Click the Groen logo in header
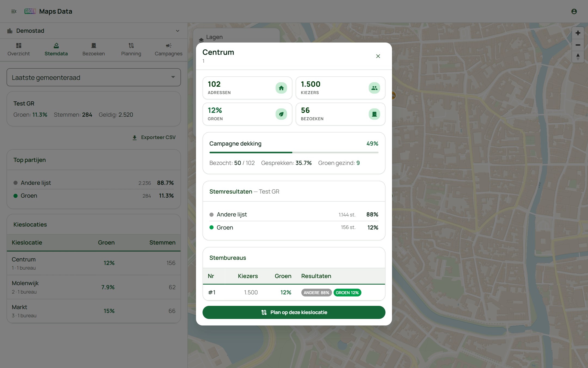This screenshot has height=368, width=588. [30, 11]
